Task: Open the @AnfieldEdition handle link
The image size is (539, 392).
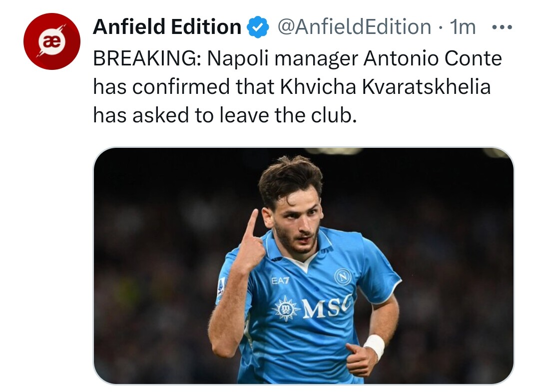Action: coord(354,27)
